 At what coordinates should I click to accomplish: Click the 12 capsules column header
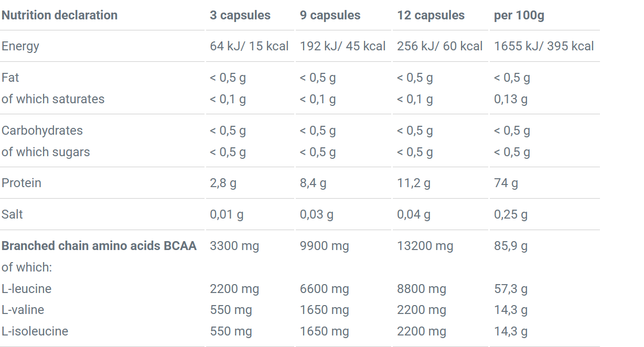(431, 15)
